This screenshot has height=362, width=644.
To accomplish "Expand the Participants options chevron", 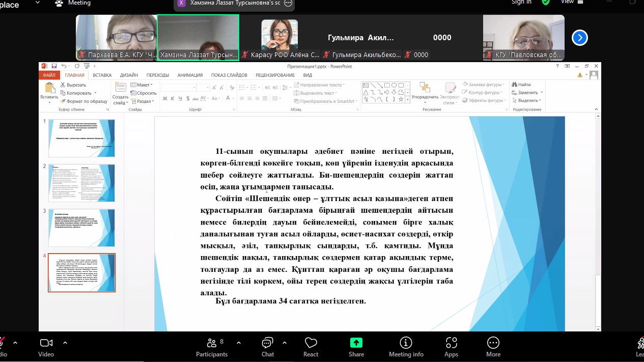I will click(239, 343).
